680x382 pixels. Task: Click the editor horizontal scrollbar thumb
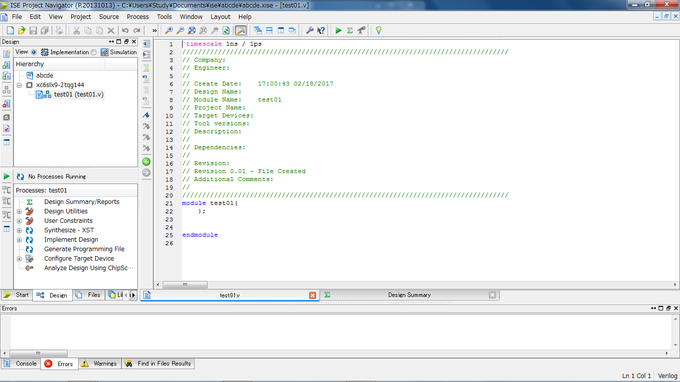[x=185, y=284]
